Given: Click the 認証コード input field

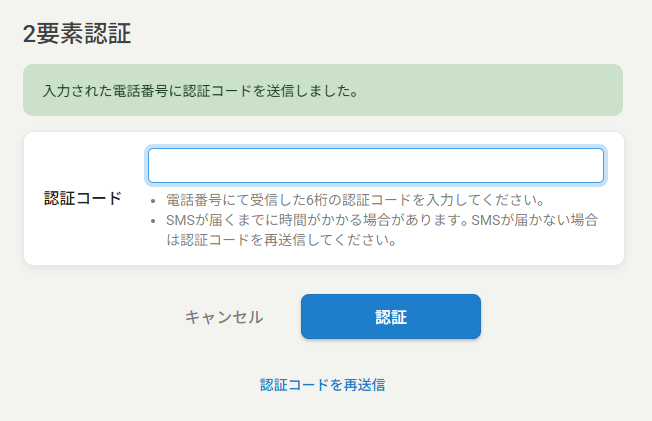Looking at the screenshot, I should pos(376,166).
